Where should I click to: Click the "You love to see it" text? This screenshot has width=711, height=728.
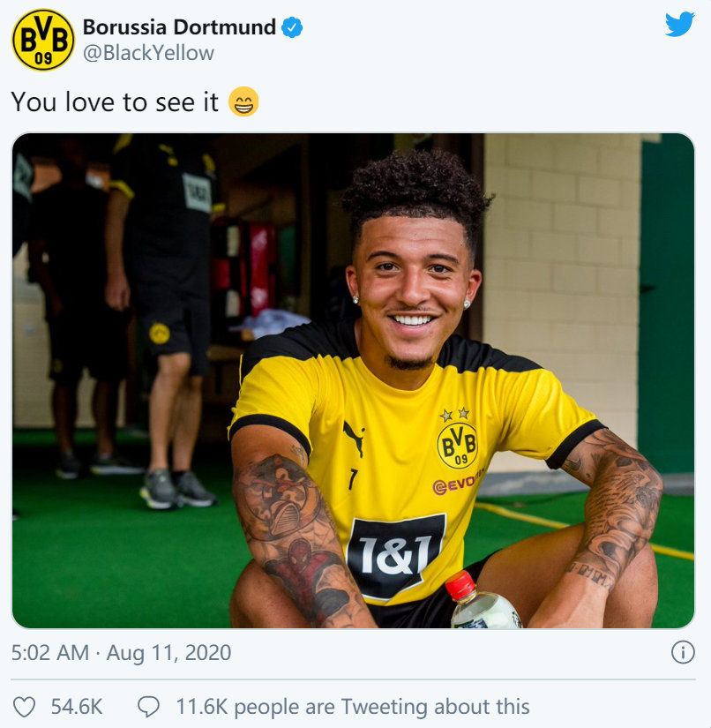pos(115,102)
